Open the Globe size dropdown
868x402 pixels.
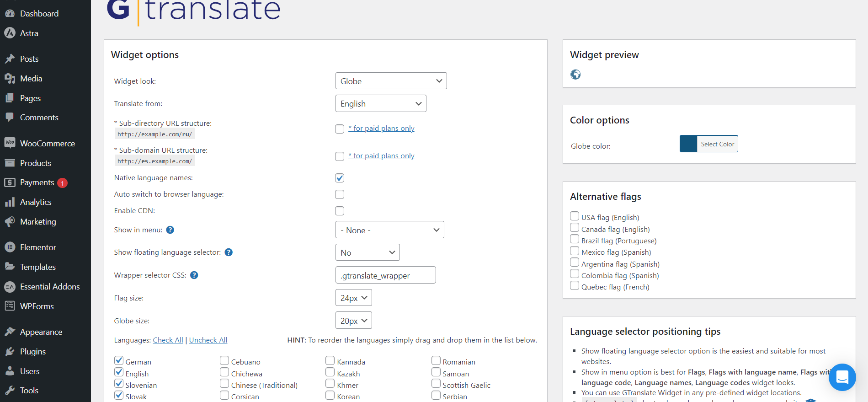pyautogui.click(x=353, y=321)
